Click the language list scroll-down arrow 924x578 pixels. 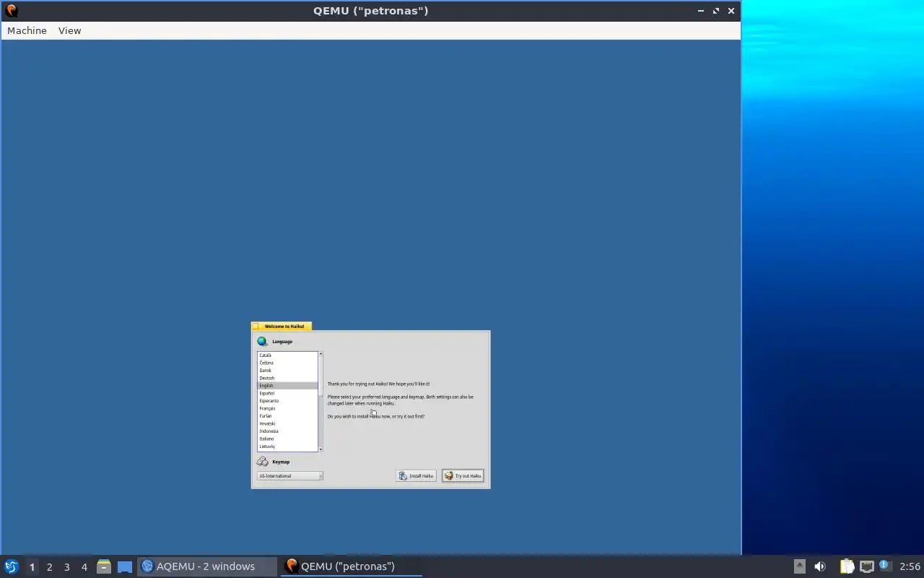point(321,449)
